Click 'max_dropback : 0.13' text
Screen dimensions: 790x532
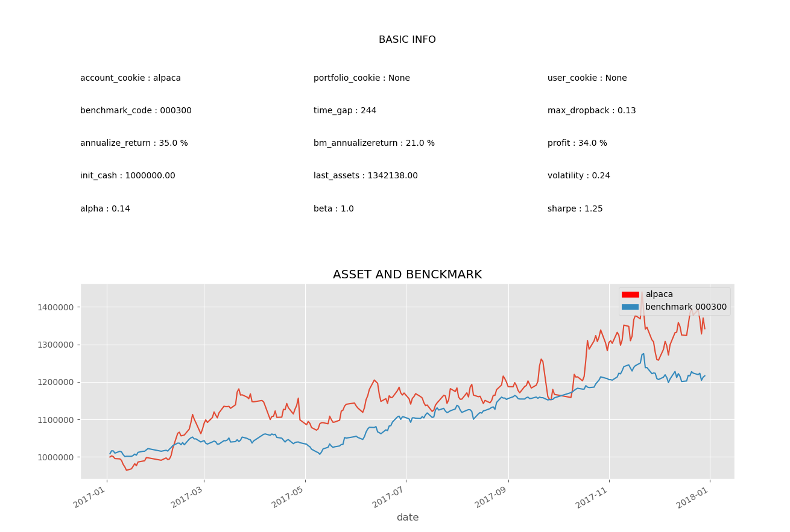point(592,111)
